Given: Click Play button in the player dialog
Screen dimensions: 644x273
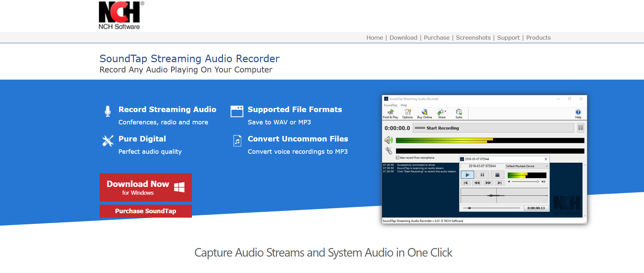Looking at the screenshot, I should 467,175.
